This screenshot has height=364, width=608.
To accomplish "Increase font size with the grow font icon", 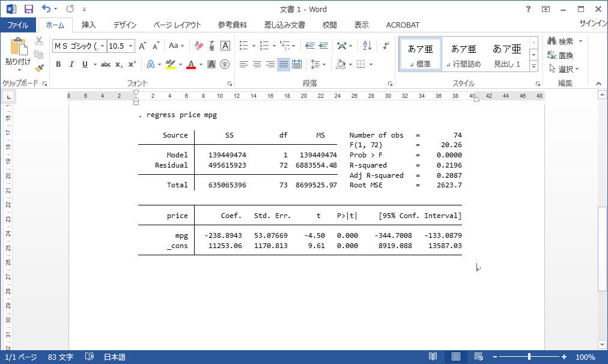I will click(143, 46).
